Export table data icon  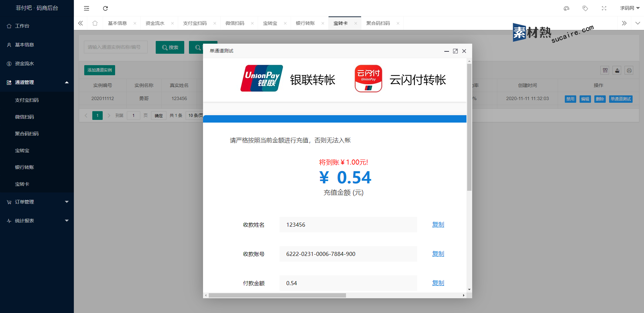617,71
